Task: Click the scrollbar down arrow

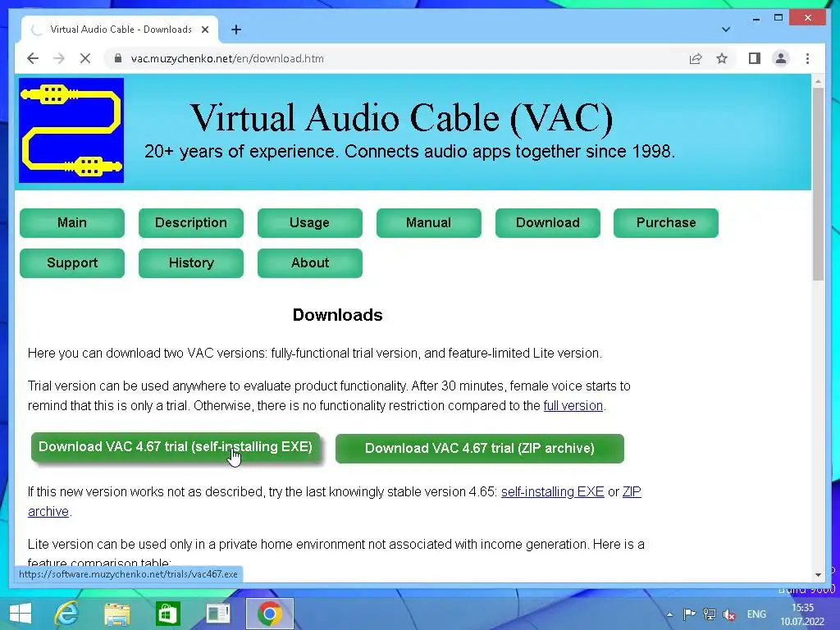Action: tap(818, 575)
